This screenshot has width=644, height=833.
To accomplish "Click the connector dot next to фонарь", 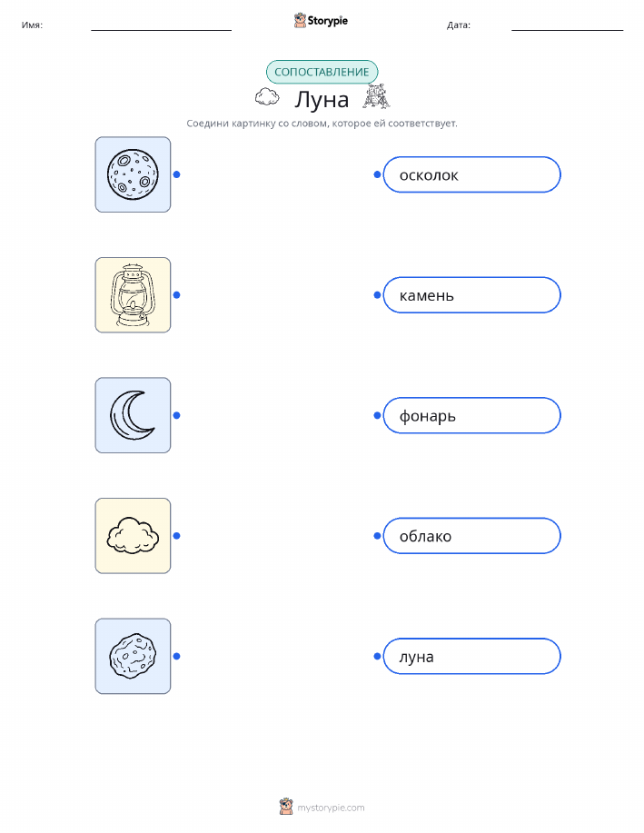I will (x=377, y=415).
